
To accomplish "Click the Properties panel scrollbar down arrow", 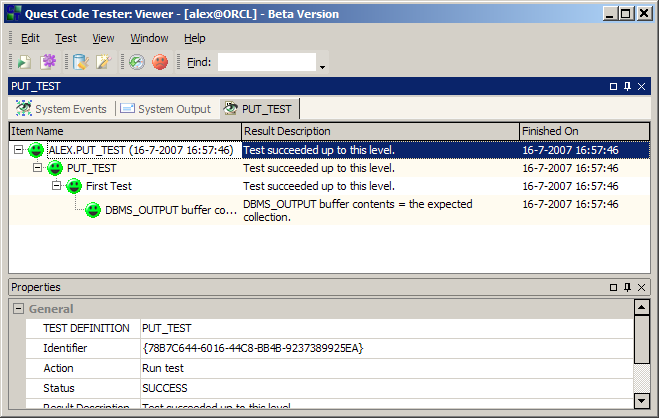I will [x=642, y=400].
